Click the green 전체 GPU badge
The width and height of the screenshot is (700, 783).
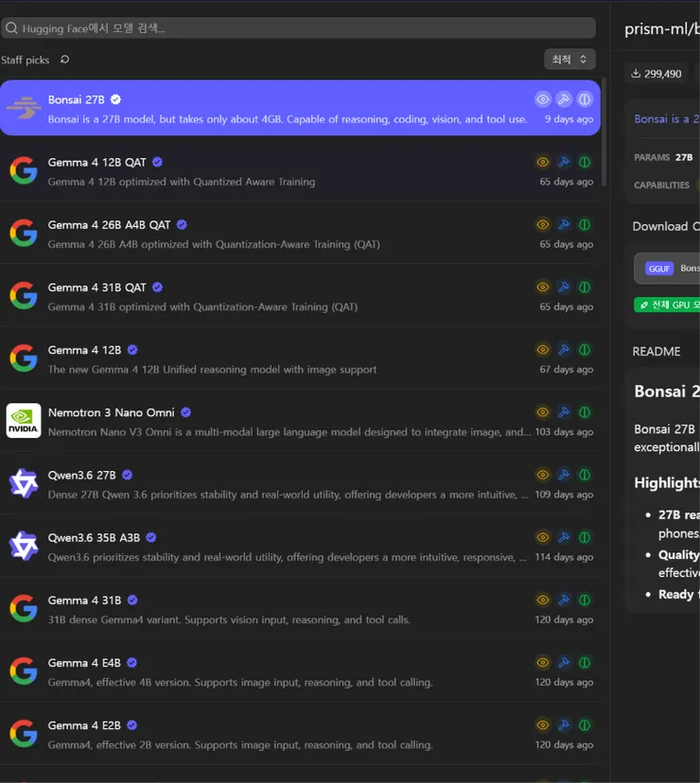tap(667, 304)
